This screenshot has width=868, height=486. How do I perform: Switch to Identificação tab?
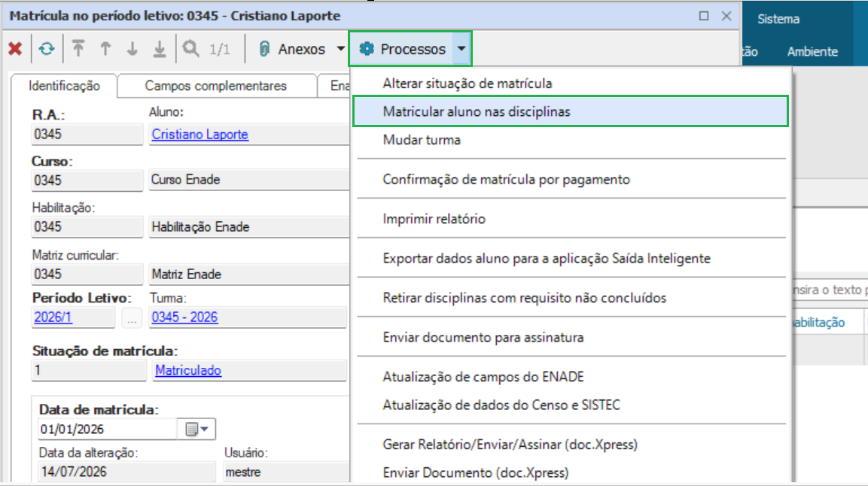[x=64, y=86]
